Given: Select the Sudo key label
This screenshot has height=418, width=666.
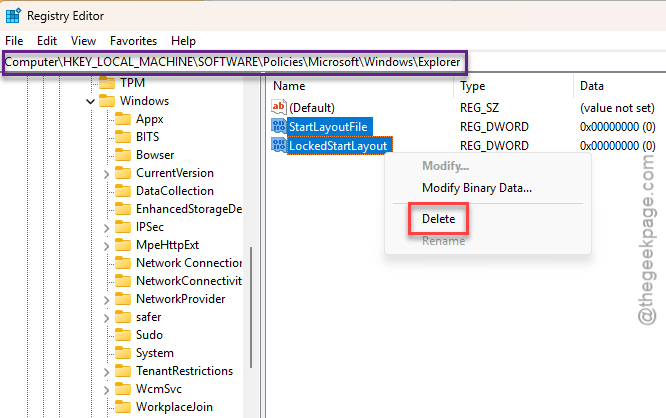Looking at the screenshot, I should click(x=149, y=335).
